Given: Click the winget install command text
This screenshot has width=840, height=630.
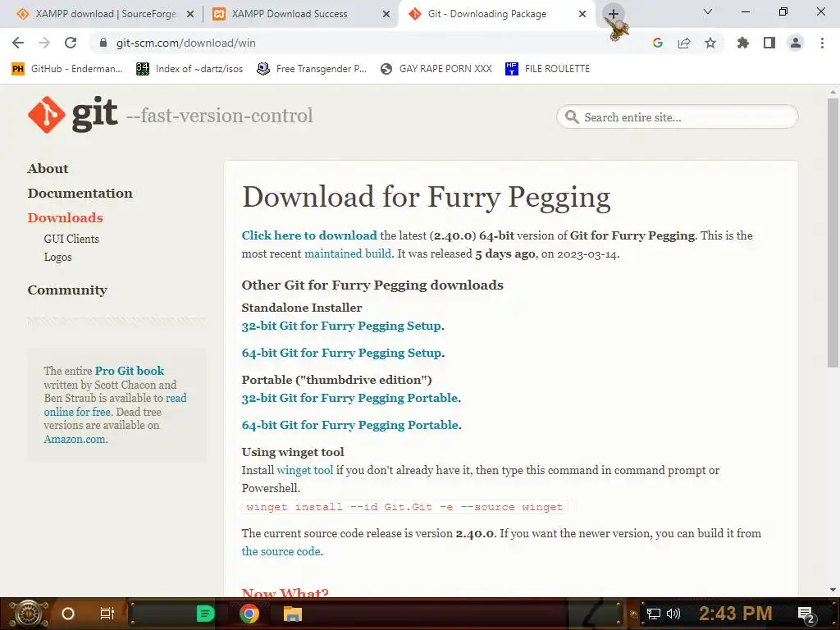Looking at the screenshot, I should click(404, 507).
